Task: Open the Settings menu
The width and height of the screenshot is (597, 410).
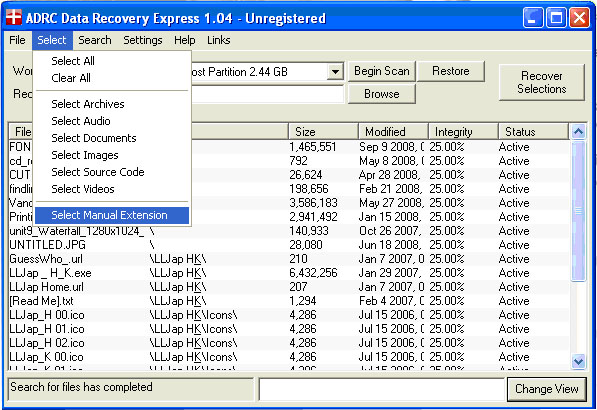Action: tap(143, 40)
